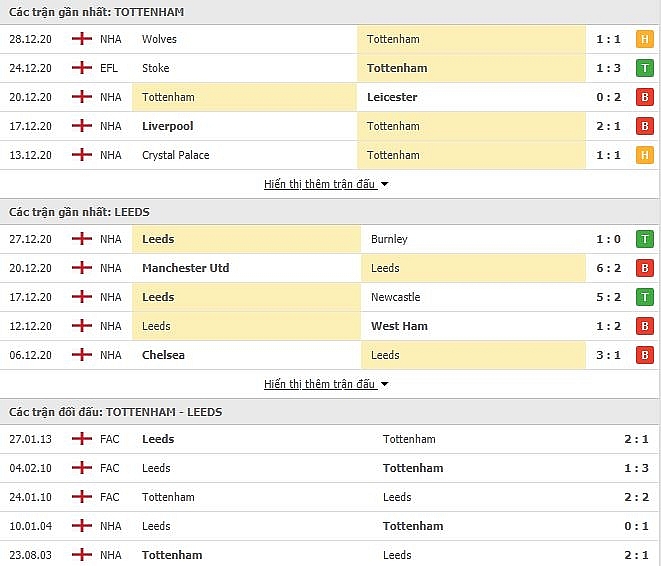The image size is (661, 566).
Task: Click green T badge on Stoke row
Action: (644, 68)
